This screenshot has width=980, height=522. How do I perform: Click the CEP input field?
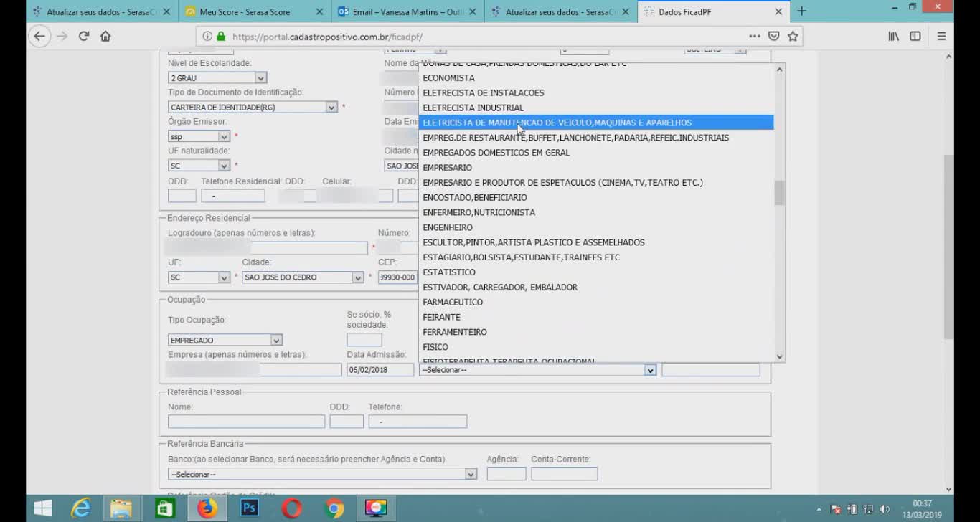pos(398,277)
